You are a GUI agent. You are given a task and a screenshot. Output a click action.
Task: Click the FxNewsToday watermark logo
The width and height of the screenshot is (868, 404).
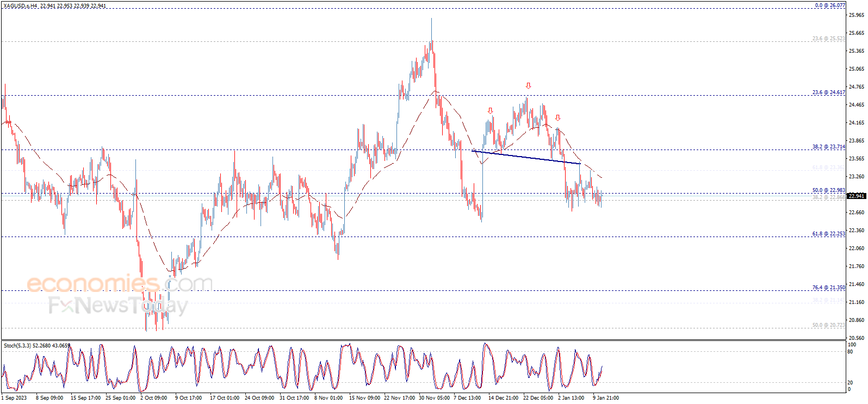118,306
